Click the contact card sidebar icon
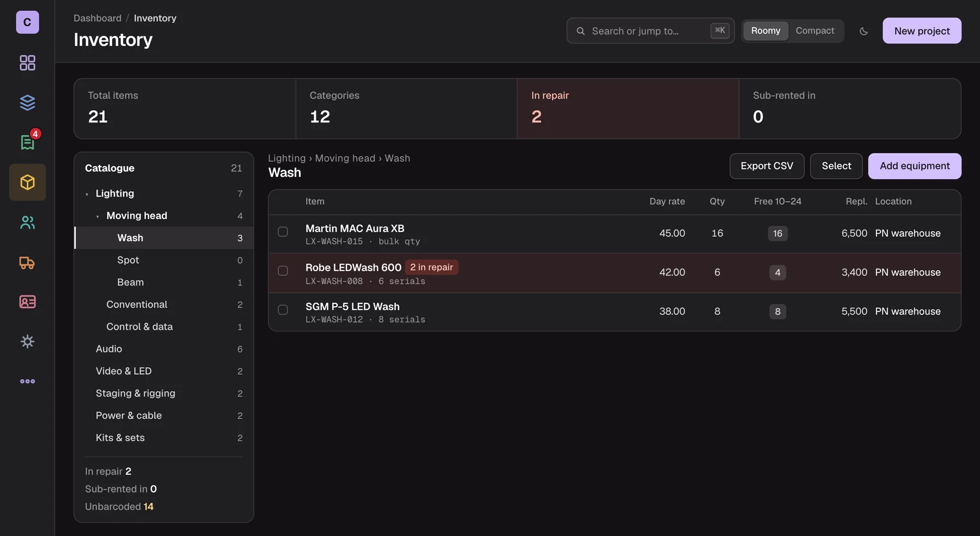 [27, 302]
